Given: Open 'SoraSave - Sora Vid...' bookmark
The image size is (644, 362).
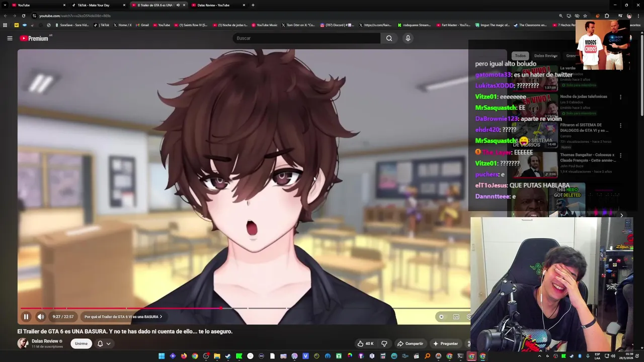Looking at the screenshot, I should click(72, 25).
